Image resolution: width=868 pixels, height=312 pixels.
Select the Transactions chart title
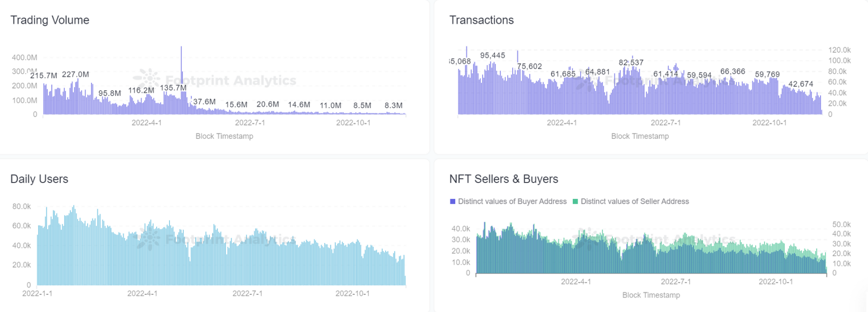tap(481, 20)
